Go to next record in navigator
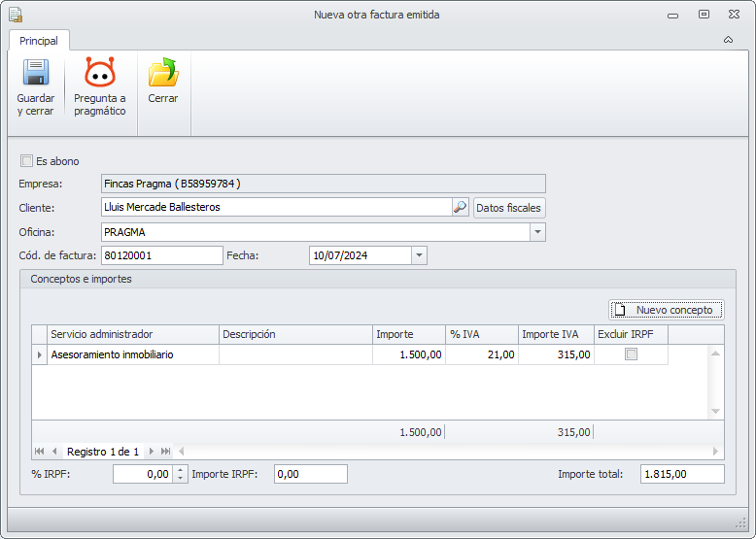The width and height of the screenshot is (756, 539). 151,452
